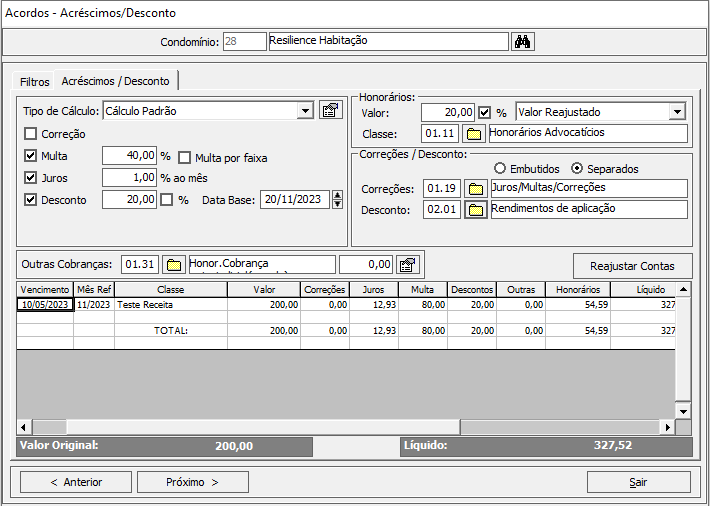
Task: Select the Embutidos radio option
Action: pos(499,169)
